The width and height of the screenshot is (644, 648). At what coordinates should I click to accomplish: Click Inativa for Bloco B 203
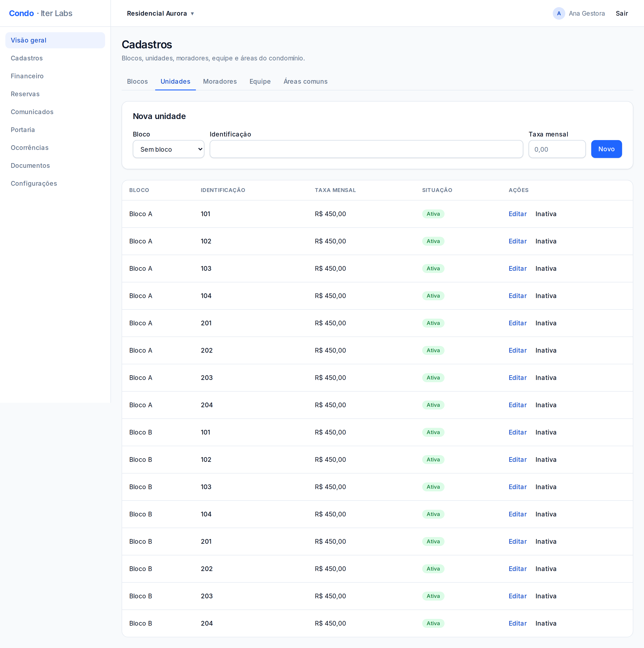546,596
